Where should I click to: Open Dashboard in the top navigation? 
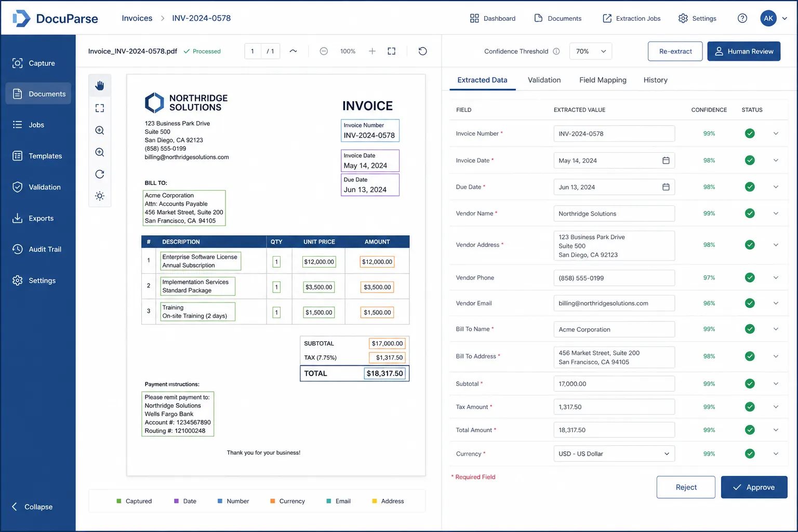point(493,18)
